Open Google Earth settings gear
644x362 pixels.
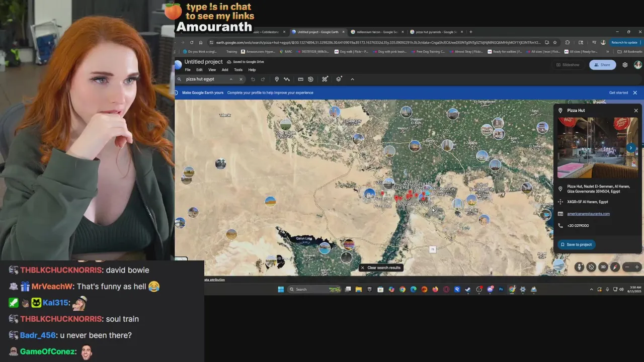click(625, 65)
